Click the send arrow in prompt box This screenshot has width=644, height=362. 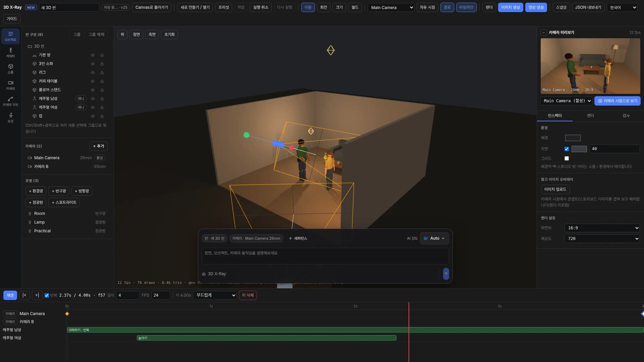(446, 274)
